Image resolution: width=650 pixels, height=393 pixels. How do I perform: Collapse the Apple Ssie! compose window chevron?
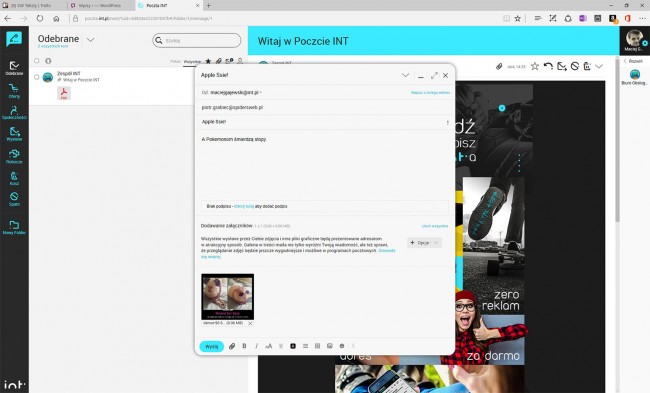tap(405, 75)
